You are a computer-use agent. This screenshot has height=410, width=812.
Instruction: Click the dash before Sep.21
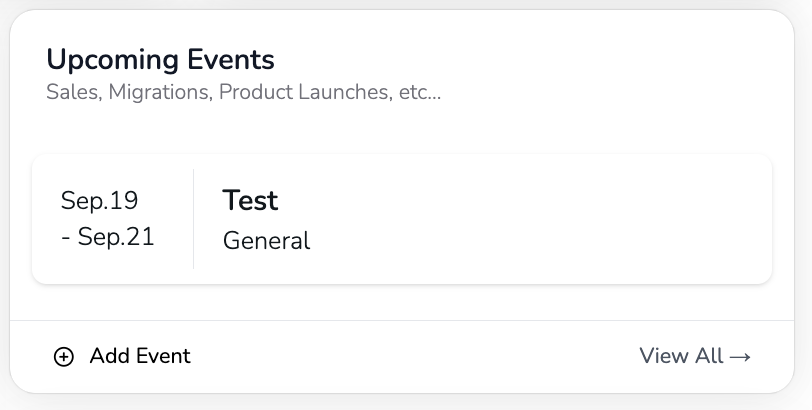[66, 239]
